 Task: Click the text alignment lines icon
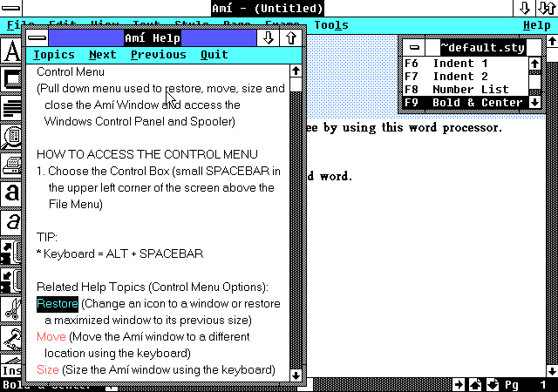click(x=11, y=108)
